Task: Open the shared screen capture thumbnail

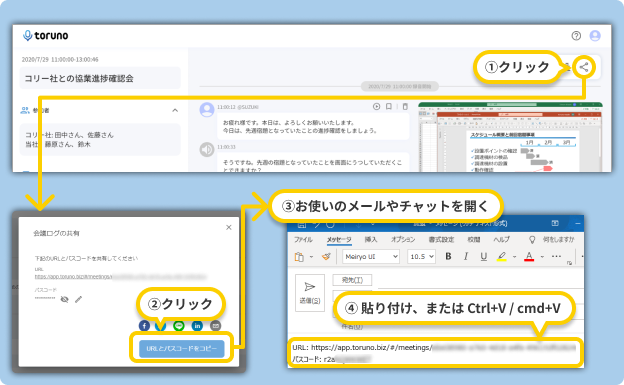Action: click(x=510, y=137)
